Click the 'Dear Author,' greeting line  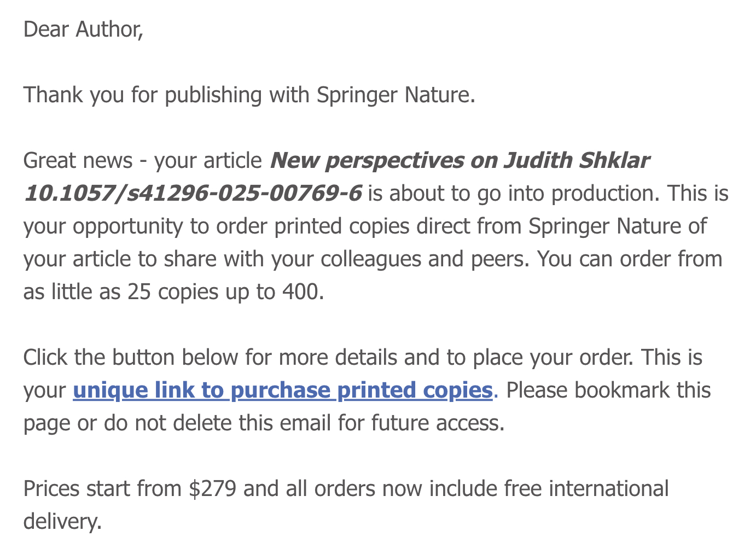83,30
